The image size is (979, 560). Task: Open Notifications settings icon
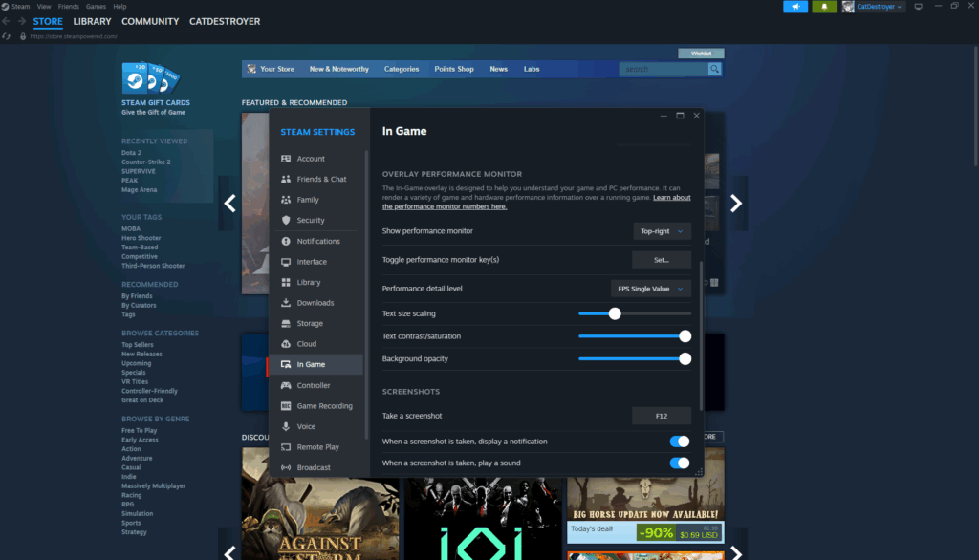click(285, 241)
